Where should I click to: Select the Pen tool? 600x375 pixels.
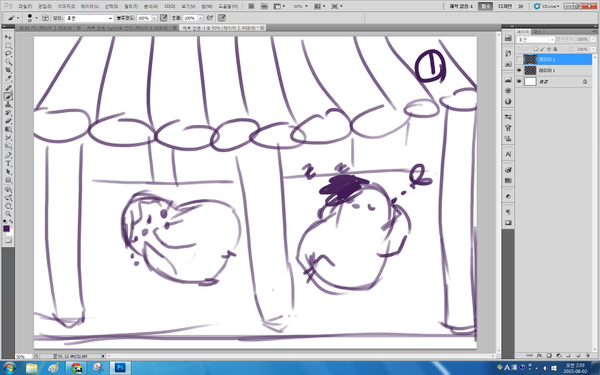click(8, 155)
